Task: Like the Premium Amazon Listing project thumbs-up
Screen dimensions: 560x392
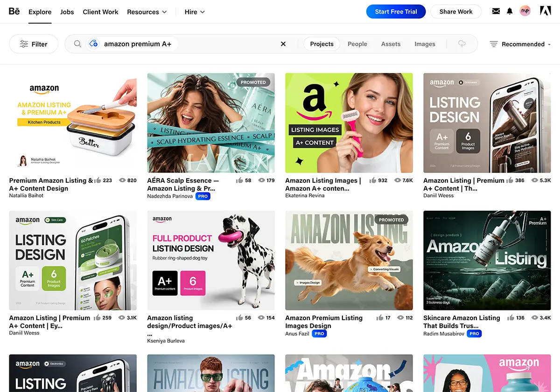Action: 98,180
